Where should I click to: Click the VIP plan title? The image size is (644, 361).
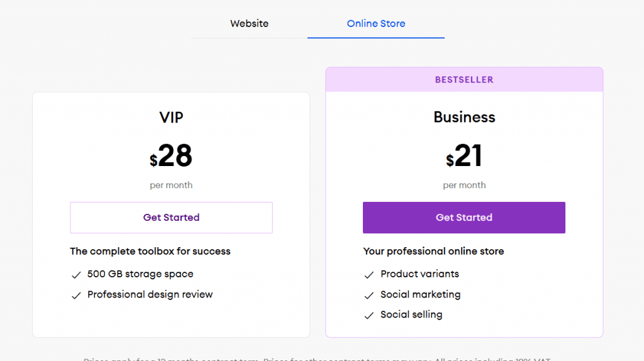(x=171, y=117)
